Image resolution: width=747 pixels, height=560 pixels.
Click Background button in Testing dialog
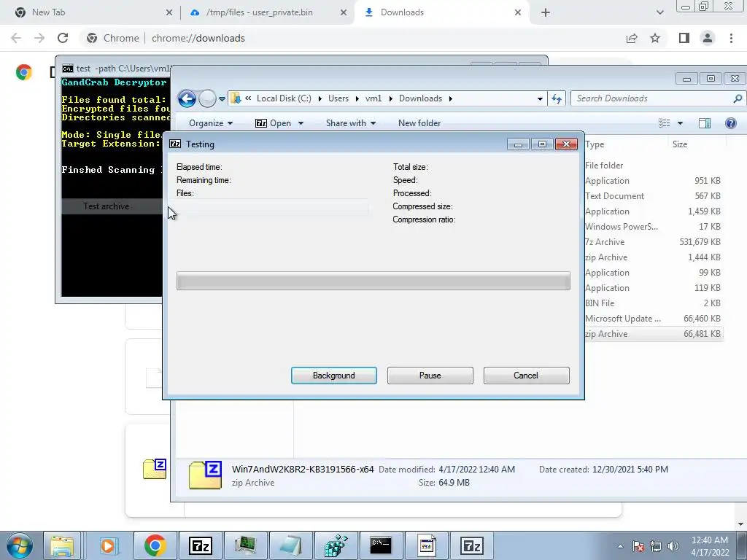[333, 376]
